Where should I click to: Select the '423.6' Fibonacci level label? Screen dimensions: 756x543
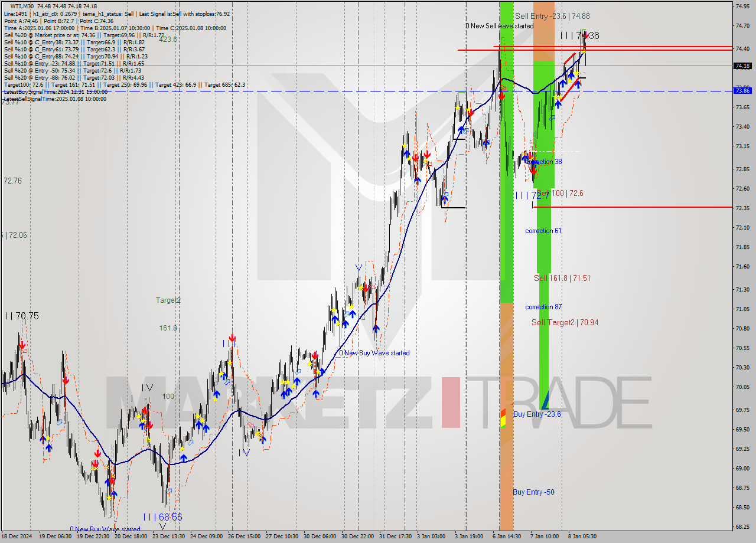(x=168, y=40)
